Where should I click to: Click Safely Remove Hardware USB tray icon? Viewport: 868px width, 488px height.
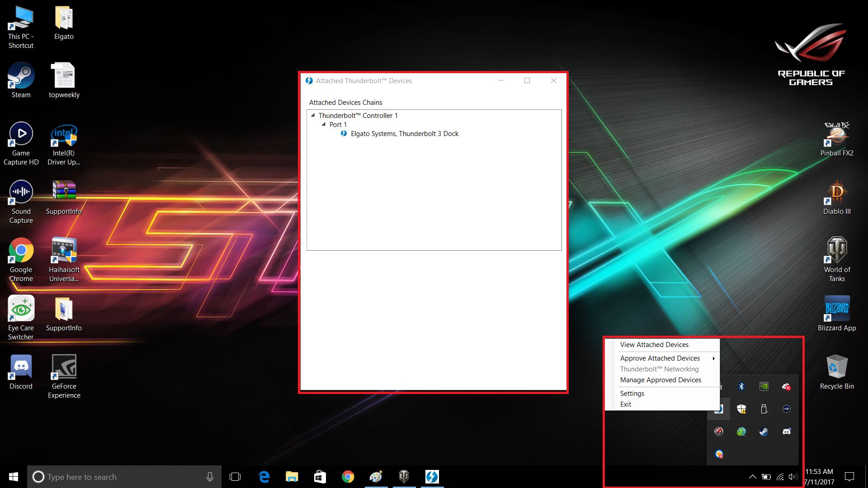pos(764,409)
